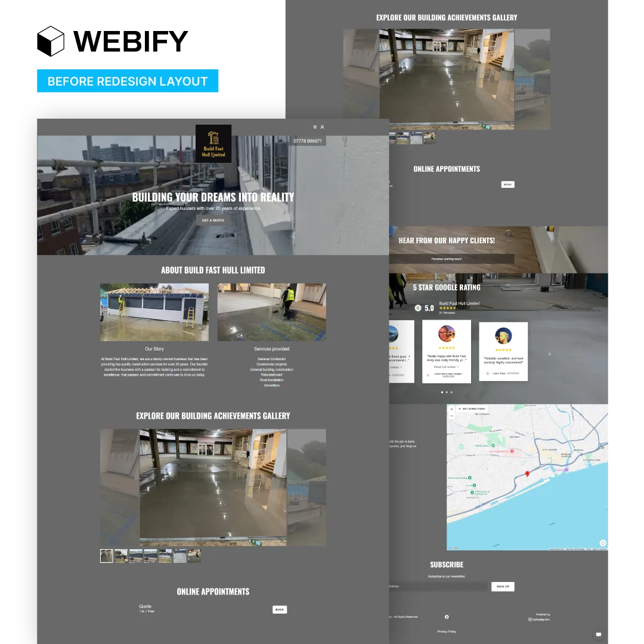Click the Get a Quote button
Viewport: 644px width, 644px height.
(x=213, y=221)
